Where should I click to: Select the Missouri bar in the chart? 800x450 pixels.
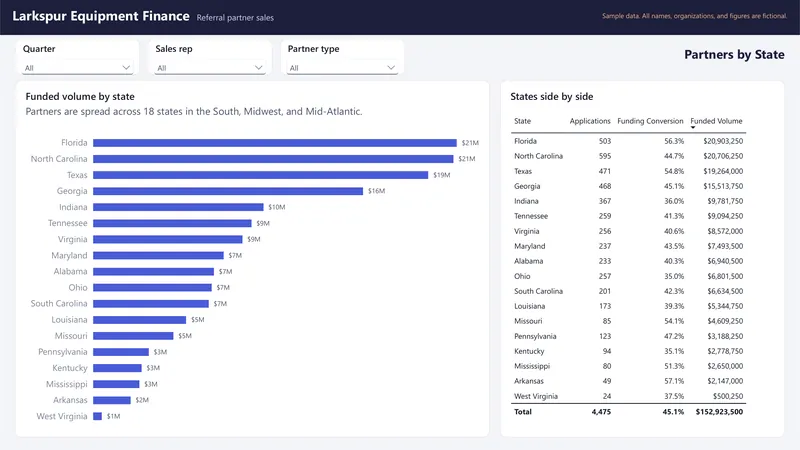[x=133, y=336]
